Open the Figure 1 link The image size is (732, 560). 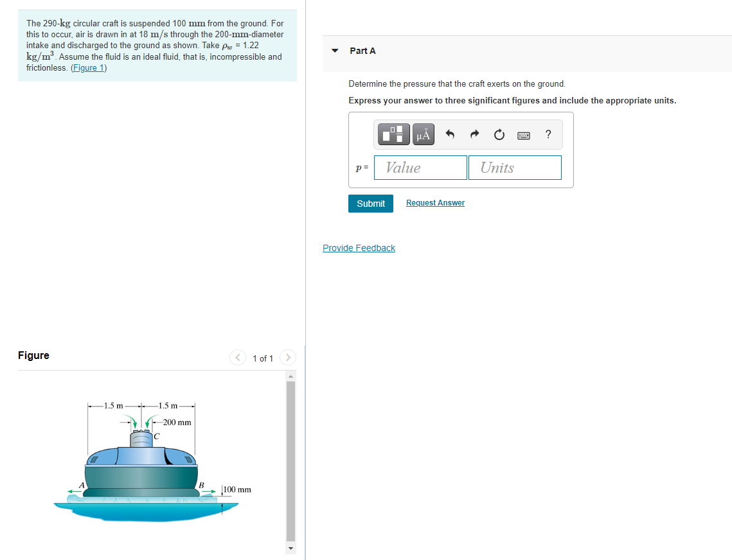pos(89,67)
